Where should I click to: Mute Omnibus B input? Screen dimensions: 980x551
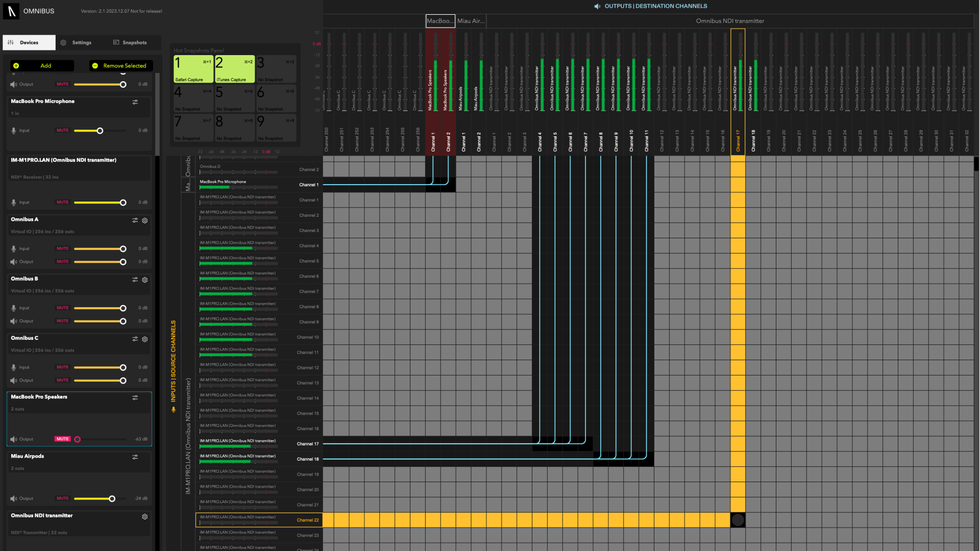click(x=63, y=308)
